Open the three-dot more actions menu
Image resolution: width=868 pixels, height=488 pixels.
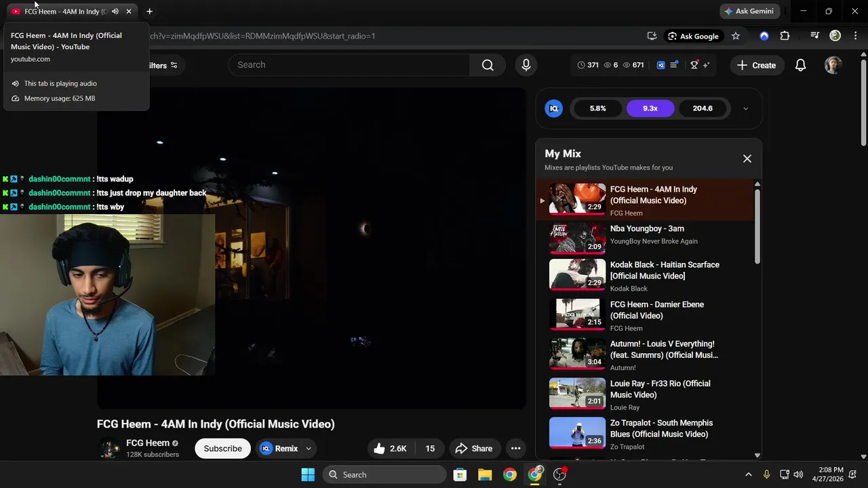pyautogui.click(x=515, y=448)
